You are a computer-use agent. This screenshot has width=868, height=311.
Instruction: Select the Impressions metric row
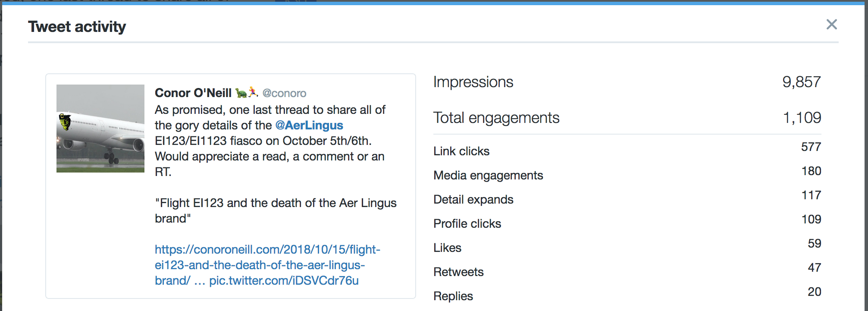point(627,82)
